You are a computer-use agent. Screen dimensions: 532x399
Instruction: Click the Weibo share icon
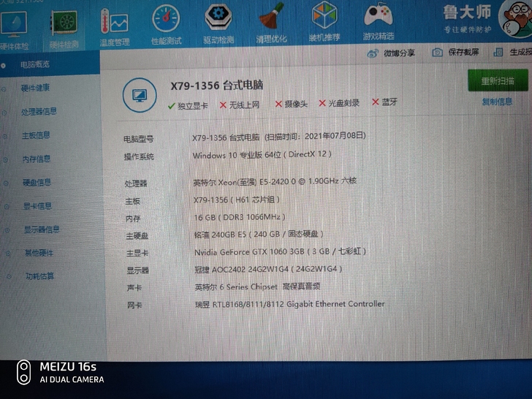click(373, 53)
